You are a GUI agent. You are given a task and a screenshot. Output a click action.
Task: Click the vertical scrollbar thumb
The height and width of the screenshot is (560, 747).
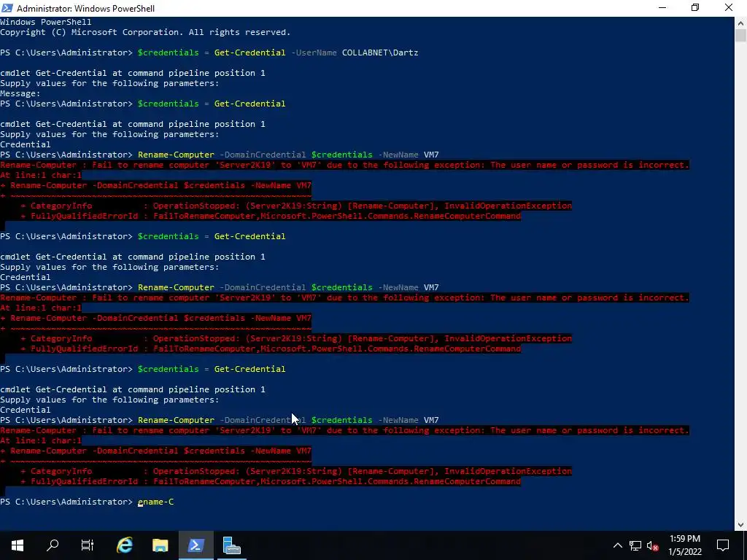(x=741, y=36)
